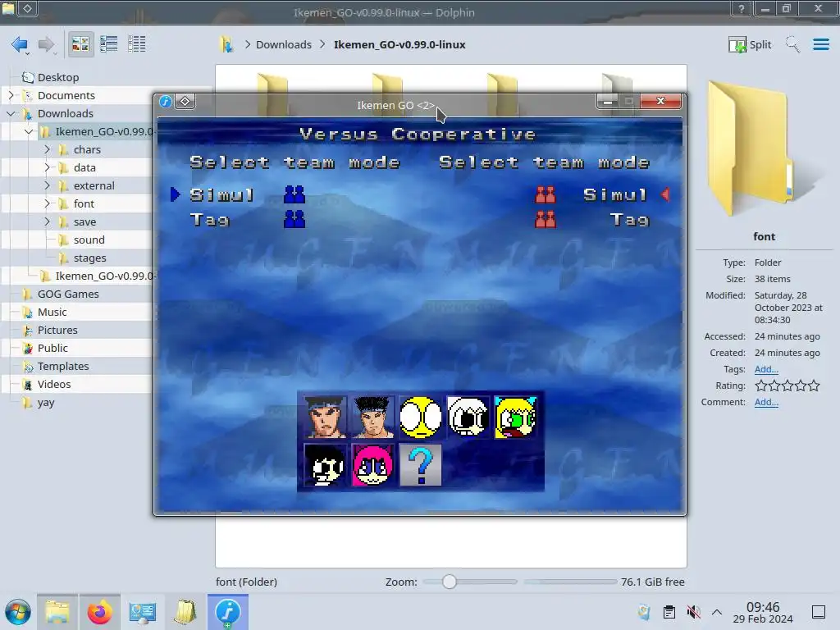Viewport: 840px width, 630px height.
Task: Pick the first headband fighter portrait
Action: [x=325, y=418]
